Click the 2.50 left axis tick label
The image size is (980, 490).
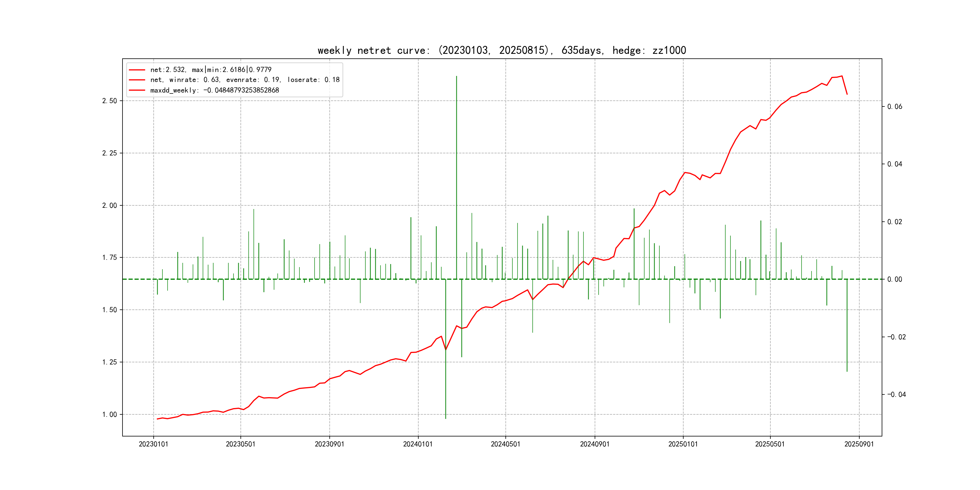tap(109, 101)
